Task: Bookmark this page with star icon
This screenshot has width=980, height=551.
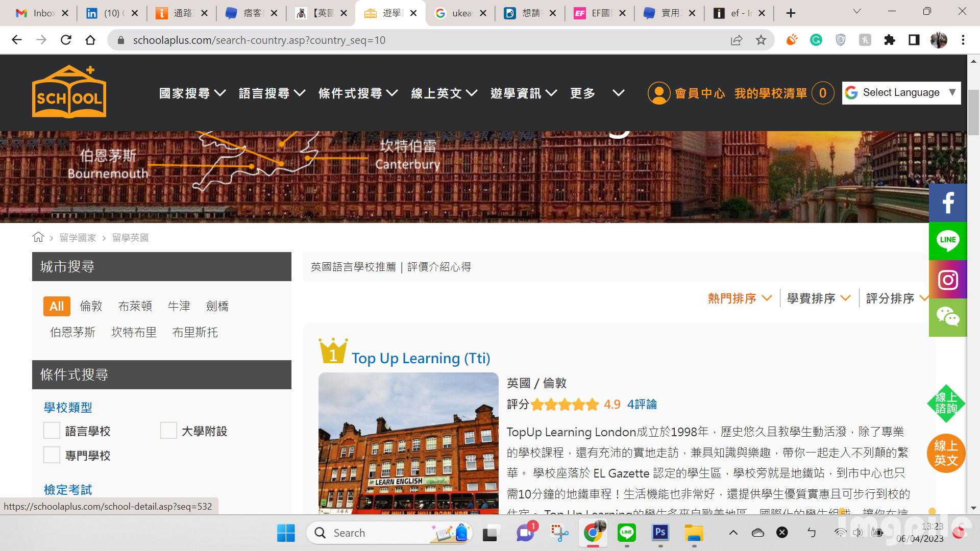Action: 761,40
